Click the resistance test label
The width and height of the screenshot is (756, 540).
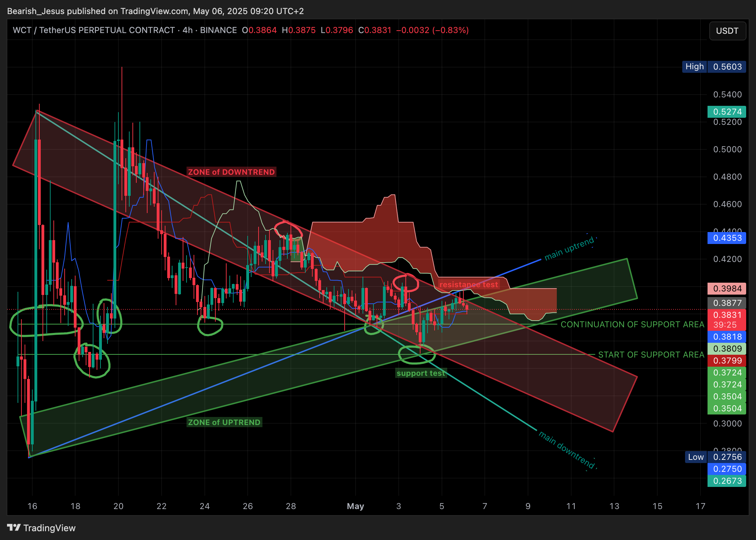468,284
